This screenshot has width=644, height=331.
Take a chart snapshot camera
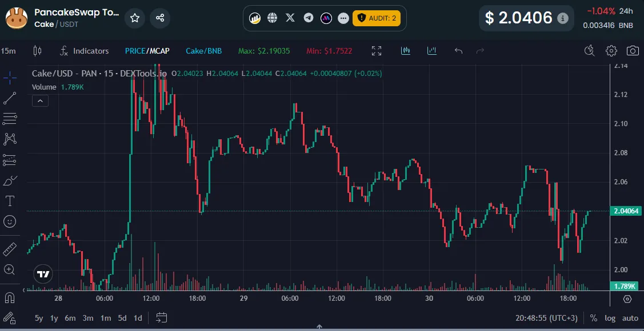(x=633, y=51)
